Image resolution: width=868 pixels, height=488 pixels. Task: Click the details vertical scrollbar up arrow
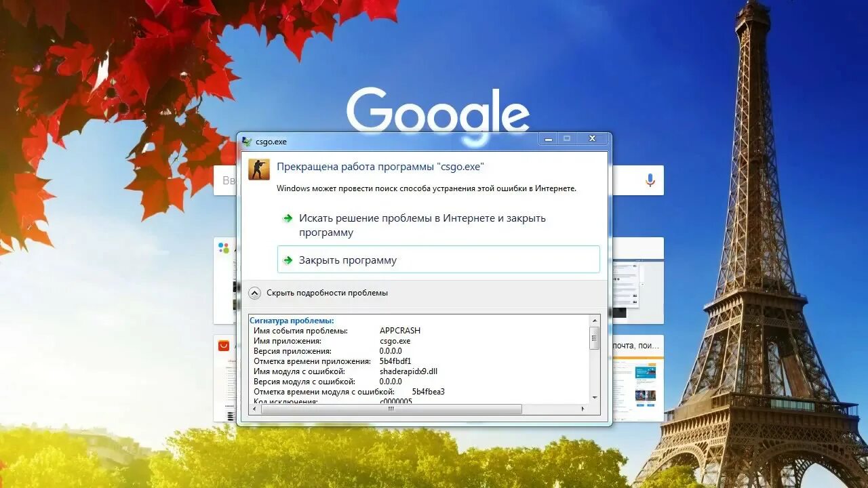tap(595, 320)
